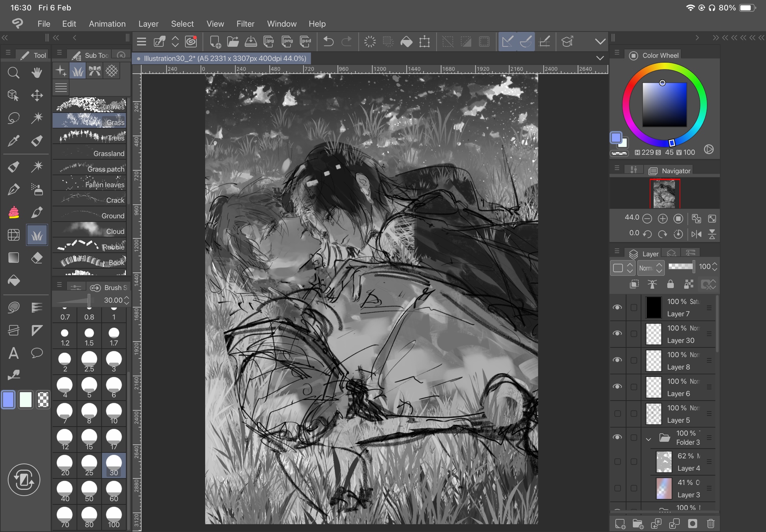Select brush size preset 50
Screen dimensions: 766x532
coord(89,492)
